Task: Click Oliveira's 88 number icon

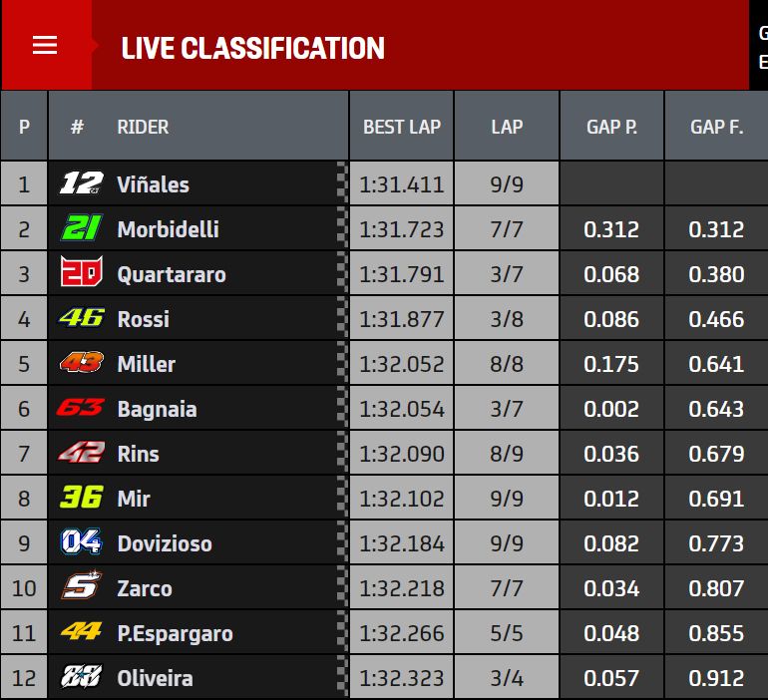Action: coord(82,676)
